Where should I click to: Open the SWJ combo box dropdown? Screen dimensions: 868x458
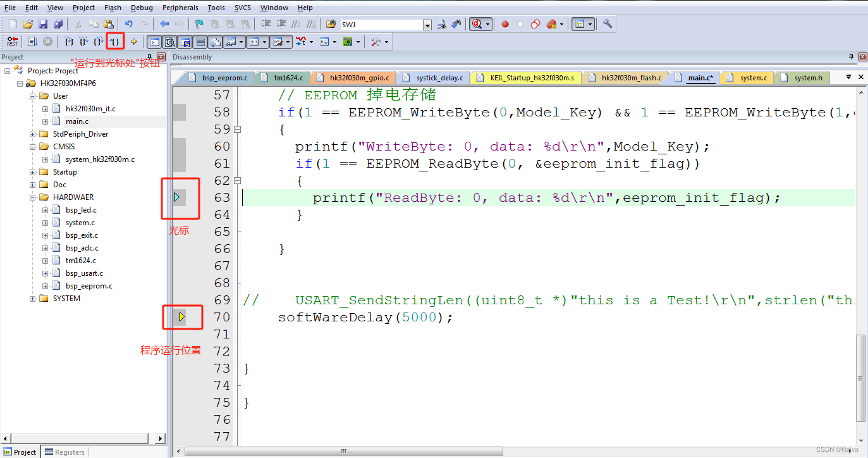coord(427,25)
